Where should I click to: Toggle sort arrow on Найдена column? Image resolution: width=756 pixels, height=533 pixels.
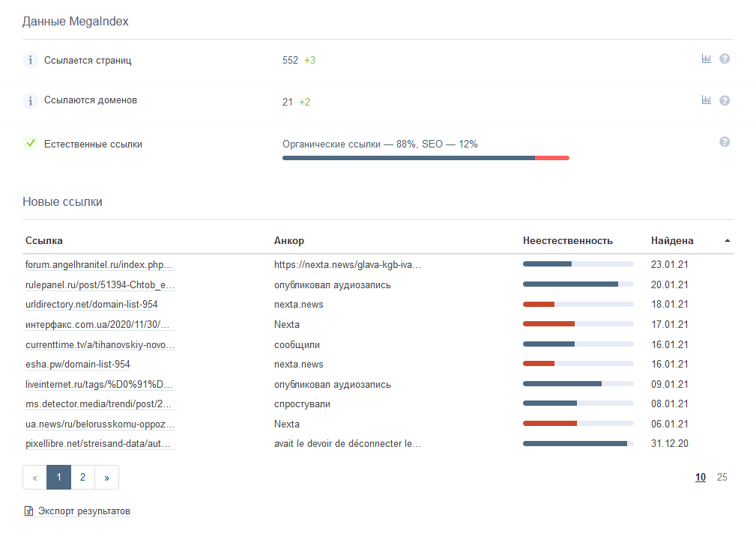(x=728, y=241)
